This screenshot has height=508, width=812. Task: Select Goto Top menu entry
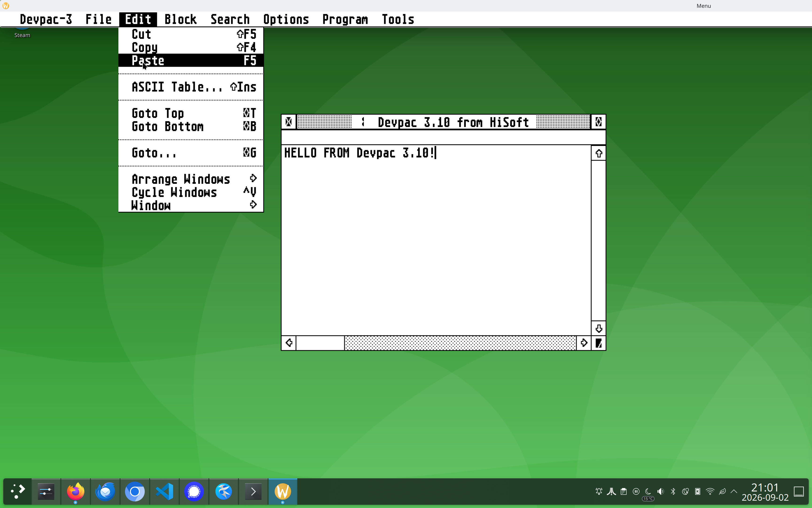click(191, 113)
